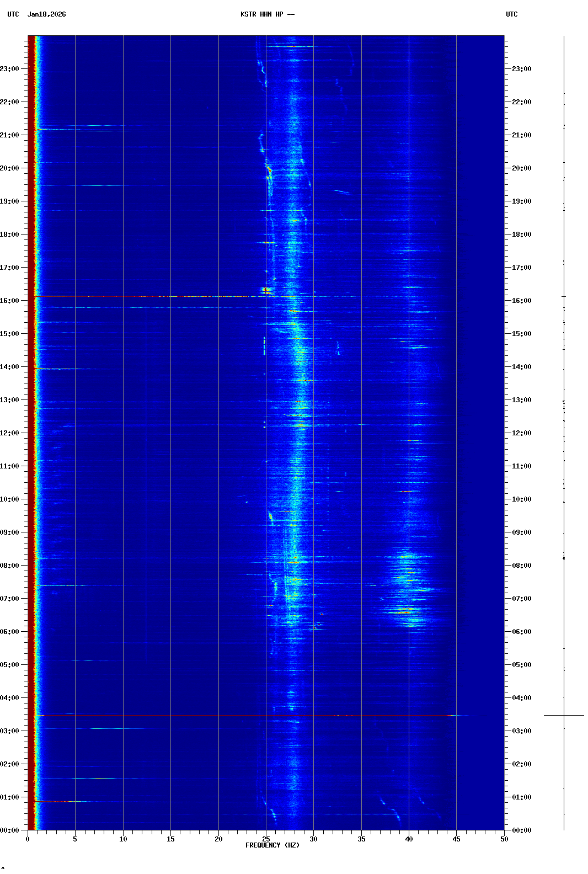Click the UTC label at top right

pos(511,14)
